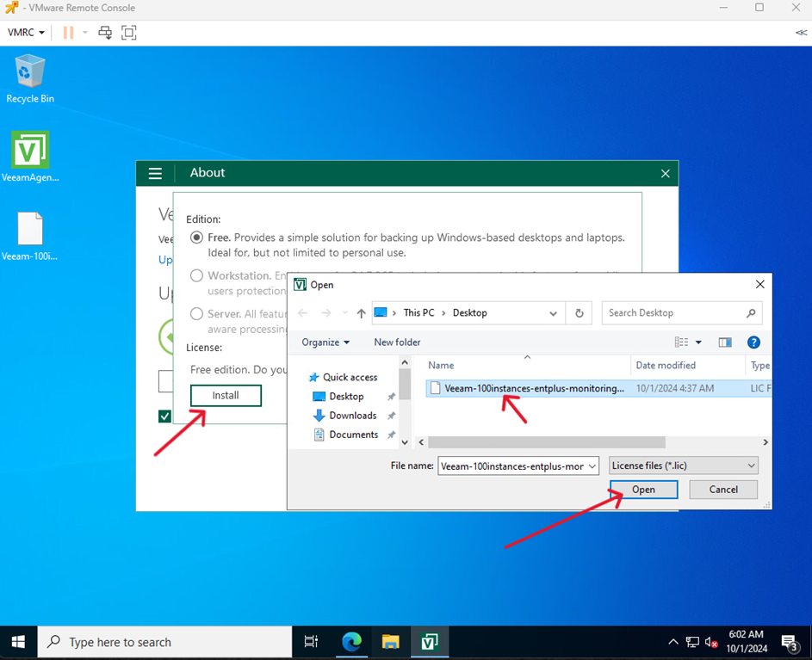Refresh the Desktop folder listing

coord(580,313)
